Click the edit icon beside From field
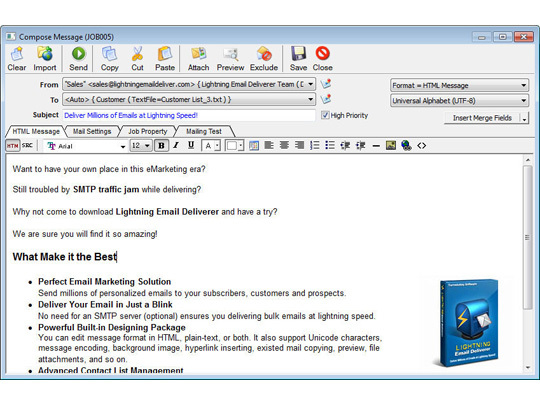This screenshot has height=405, width=540. pos(325,84)
